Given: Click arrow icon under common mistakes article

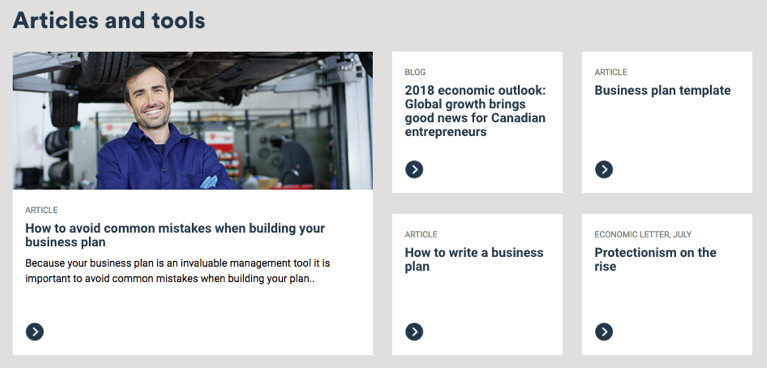Looking at the screenshot, I should pos(35,332).
